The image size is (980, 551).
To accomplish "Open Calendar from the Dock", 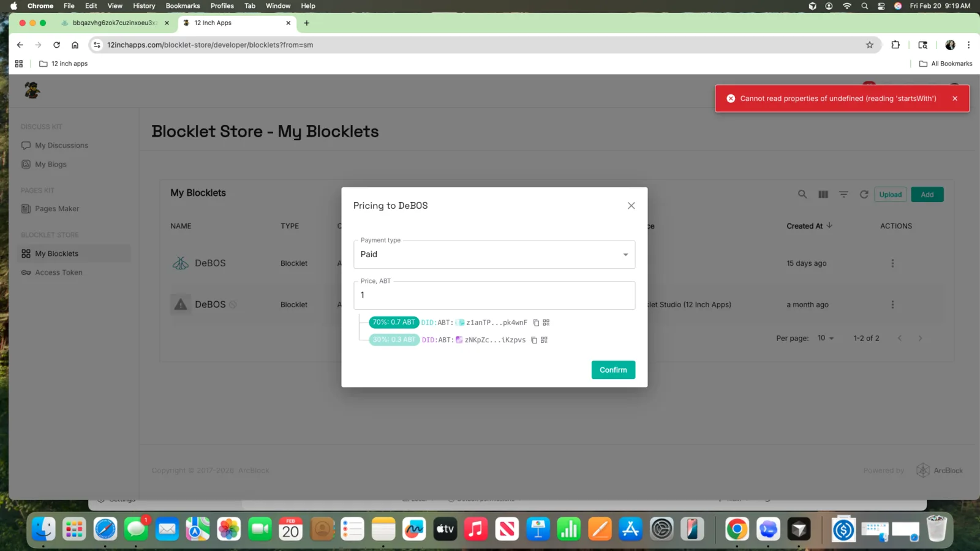I will click(x=291, y=529).
